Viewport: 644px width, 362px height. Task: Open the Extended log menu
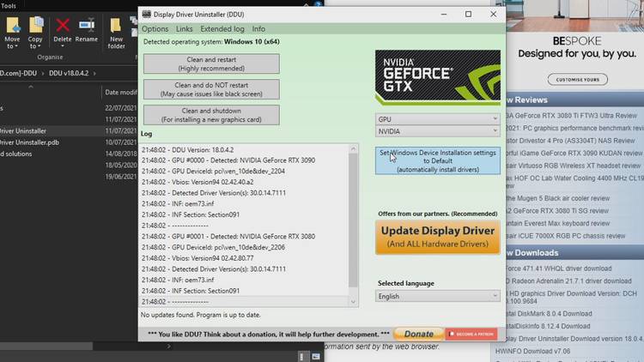point(222,29)
